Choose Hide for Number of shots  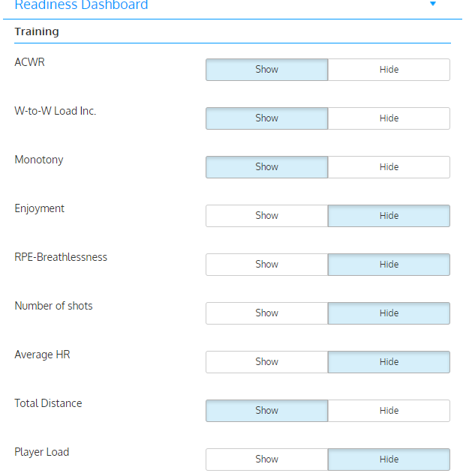389,313
